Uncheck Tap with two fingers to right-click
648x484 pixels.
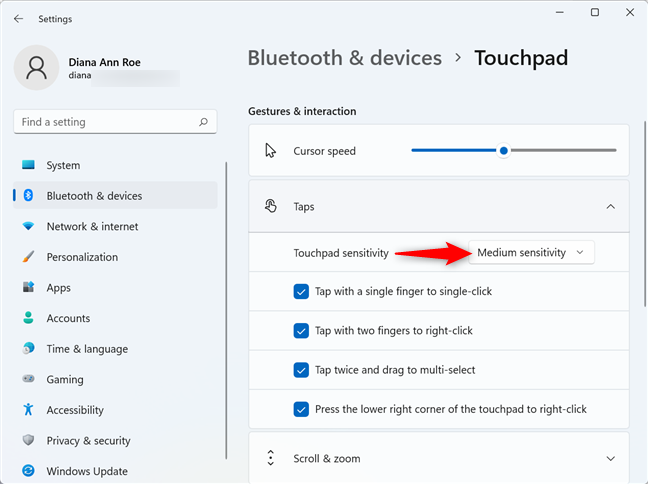(x=301, y=331)
